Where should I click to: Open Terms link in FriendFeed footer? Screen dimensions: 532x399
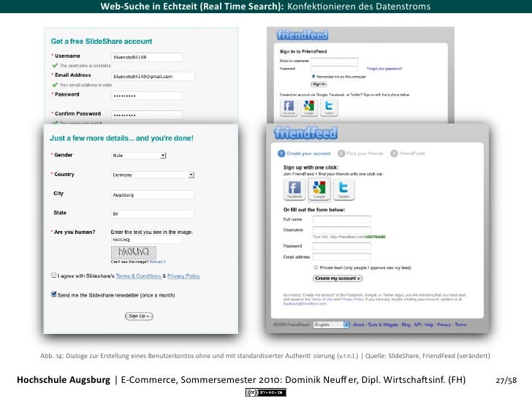pyautogui.click(x=460, y=324)
